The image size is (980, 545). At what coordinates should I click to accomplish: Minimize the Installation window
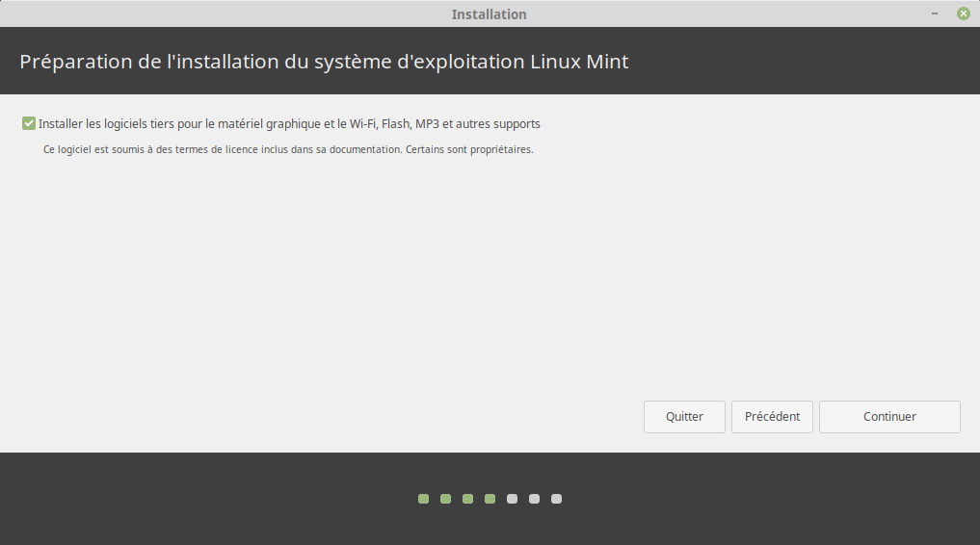[935, 13]
